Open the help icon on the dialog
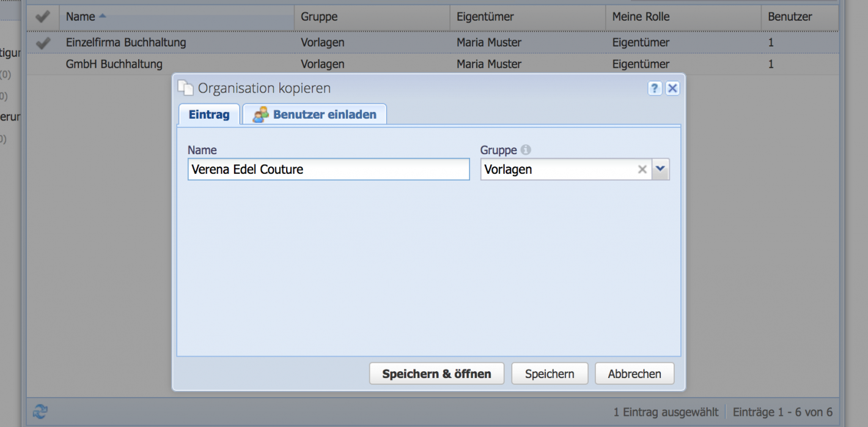 coord(655,88)
